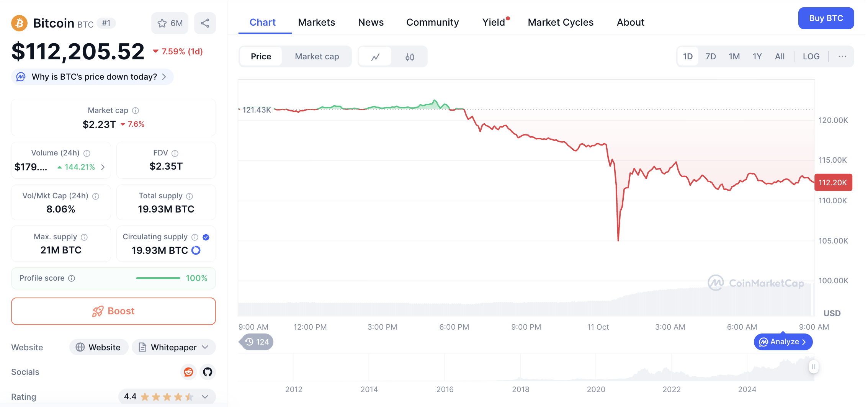Click the circulating supply progress ring
Screen dimensions: 868x407
[x=196, y=250]
